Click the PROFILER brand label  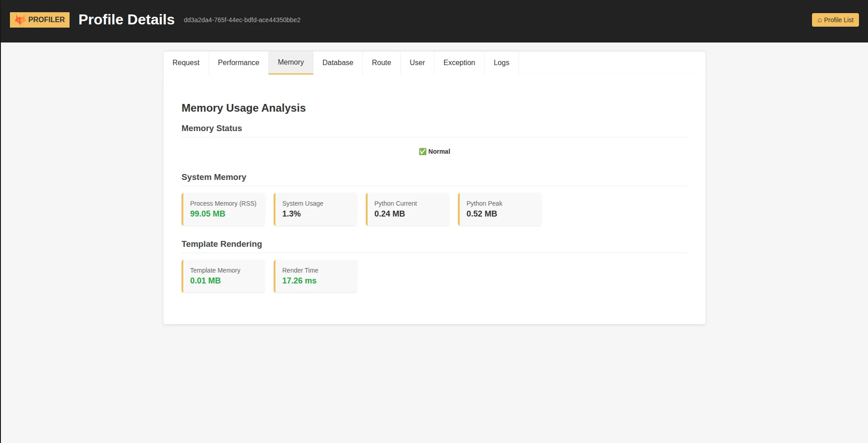tap(47, 20)
